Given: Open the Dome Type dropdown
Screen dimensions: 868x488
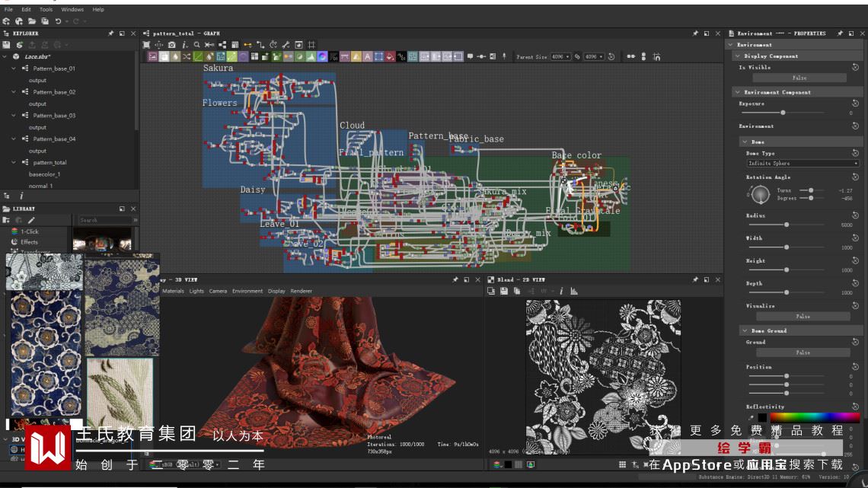Looking at the screenshot, I should click(x=803, y=163).
